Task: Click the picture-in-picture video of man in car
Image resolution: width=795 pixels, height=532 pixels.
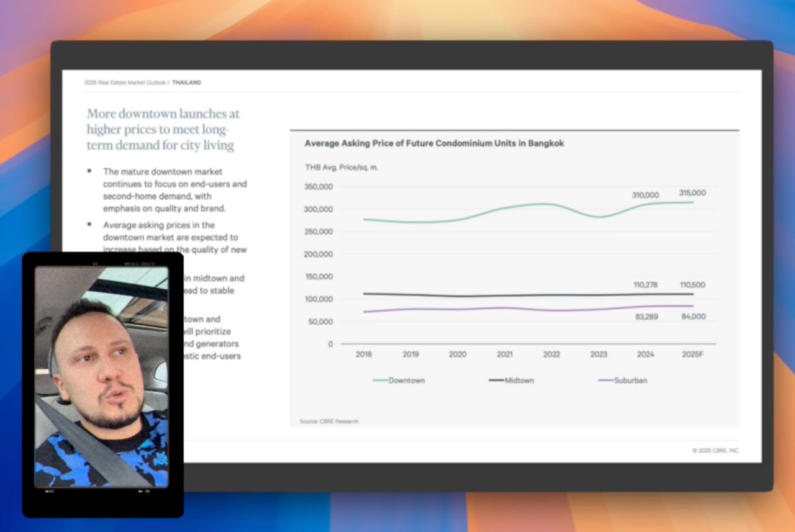Action: (102, 384)
